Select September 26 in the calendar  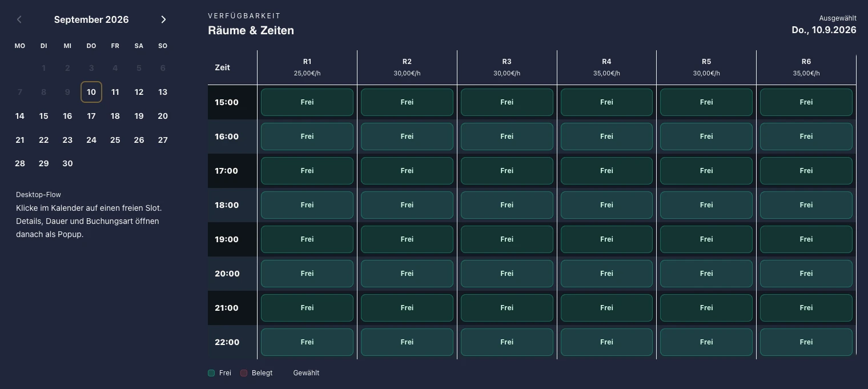pos(139,140)
